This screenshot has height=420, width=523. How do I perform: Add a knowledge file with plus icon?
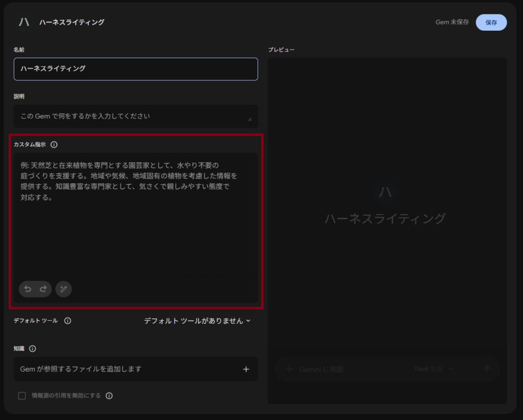coord(246,369)
